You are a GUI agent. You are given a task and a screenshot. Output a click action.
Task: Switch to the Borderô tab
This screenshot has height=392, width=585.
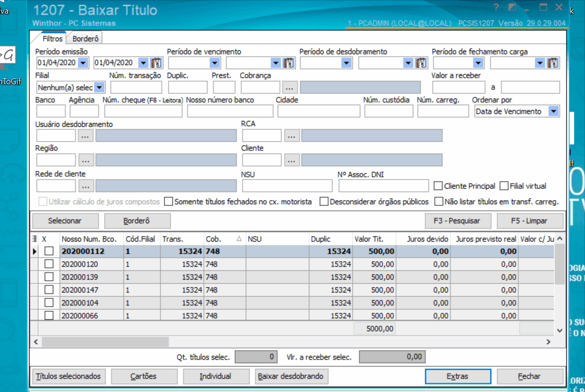point(85,39)
